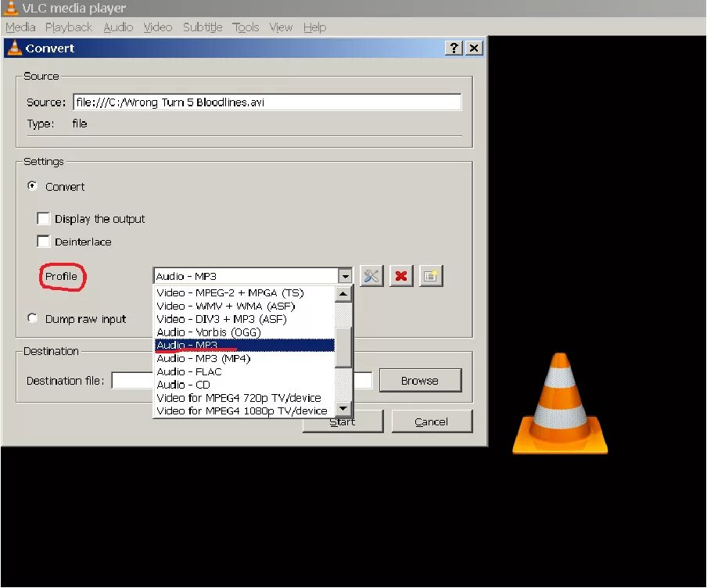The image size is (707, 588).
Task: Open the Playback menu
Action: tap(69, 27)
